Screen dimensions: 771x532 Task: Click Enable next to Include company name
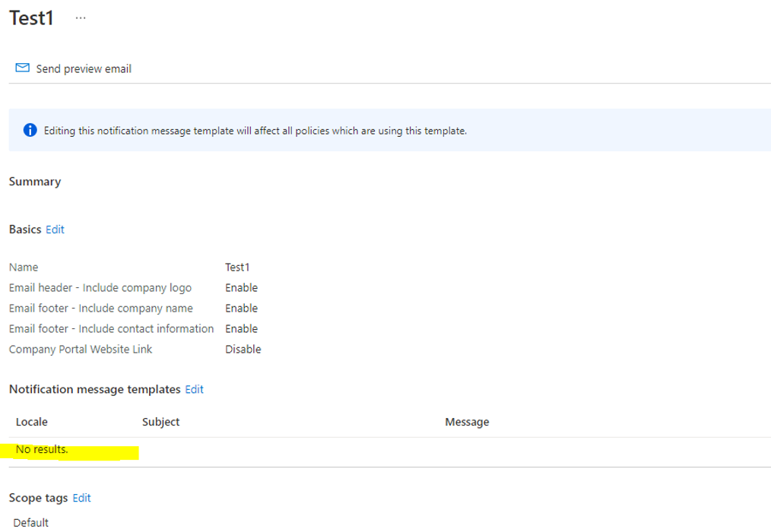tap(242, 308)
